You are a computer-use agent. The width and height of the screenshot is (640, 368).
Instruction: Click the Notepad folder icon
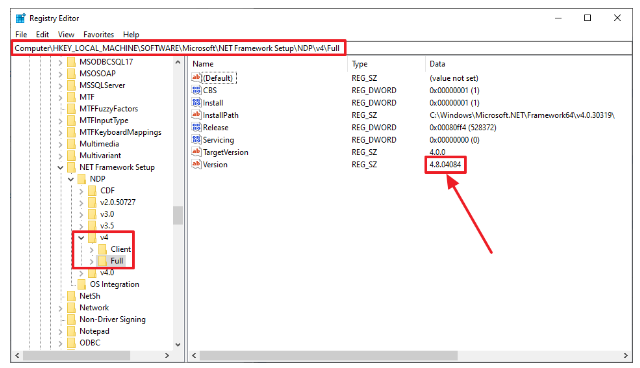tap(71, 331)
